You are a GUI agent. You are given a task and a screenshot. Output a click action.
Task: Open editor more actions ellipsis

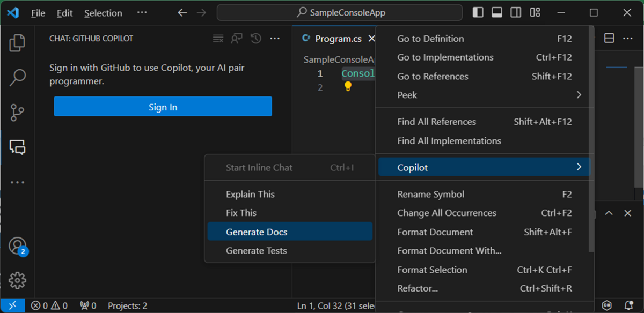(627, 39)
